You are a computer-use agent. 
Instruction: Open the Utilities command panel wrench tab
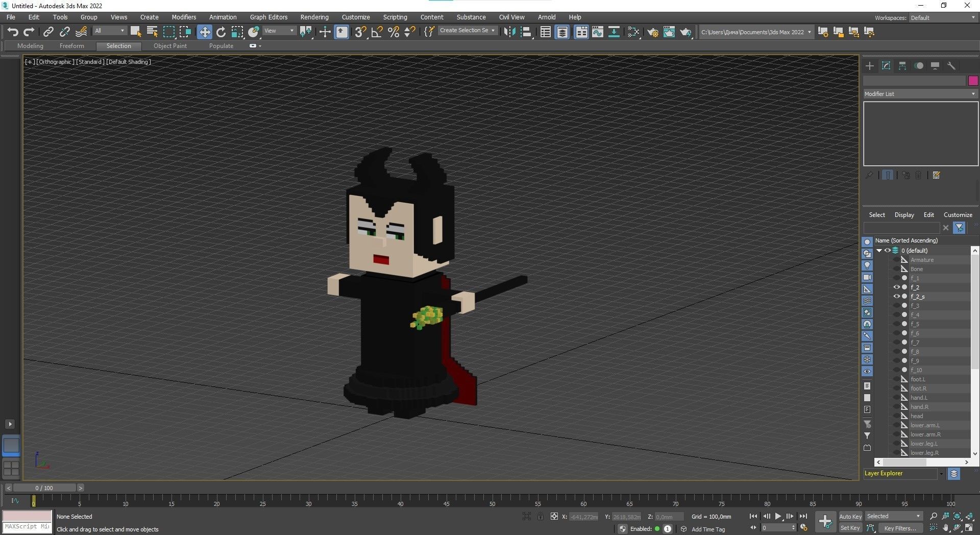pos(951,66)
